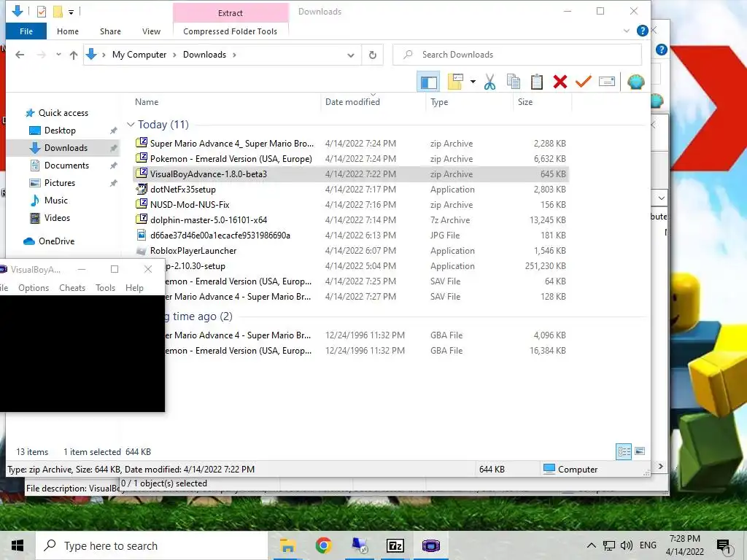Open Cheats menu in VisualBoyAdvance
The width and height of the screenshot is (747, 560).
72,287
